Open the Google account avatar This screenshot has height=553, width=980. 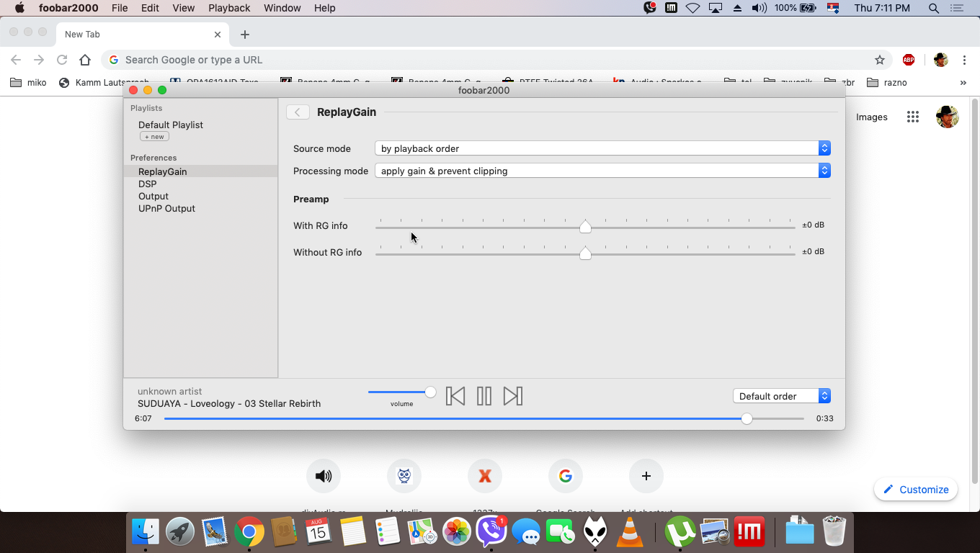[x=948, y=117]
